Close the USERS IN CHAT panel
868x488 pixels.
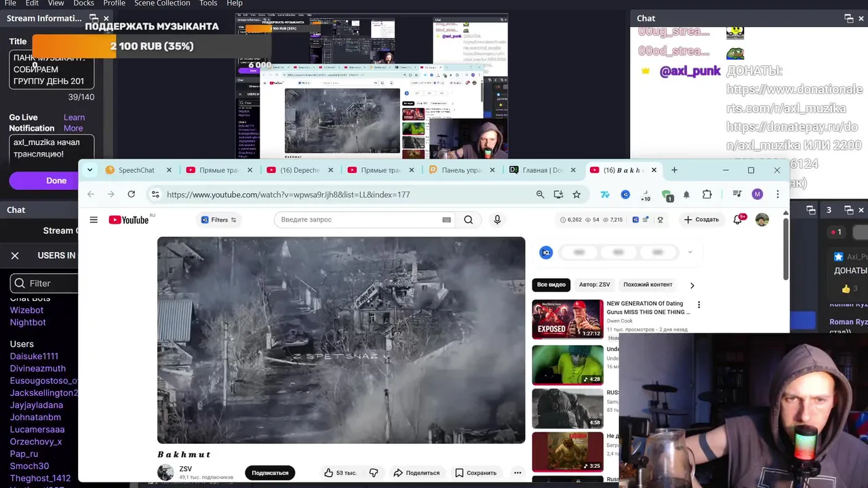pyautogui.click(x=15, y=256)
